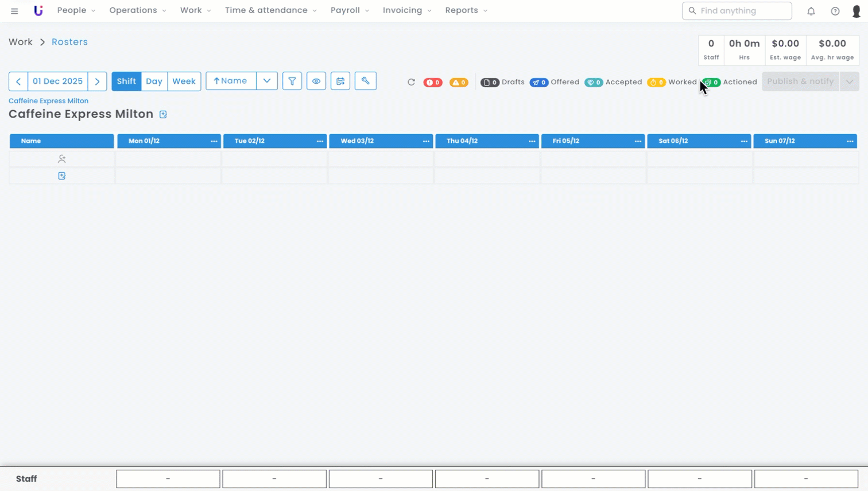Switch roster to Day view
Viewport: 868px width, 491px height.
pyautogui.click(x=154, y=81)
